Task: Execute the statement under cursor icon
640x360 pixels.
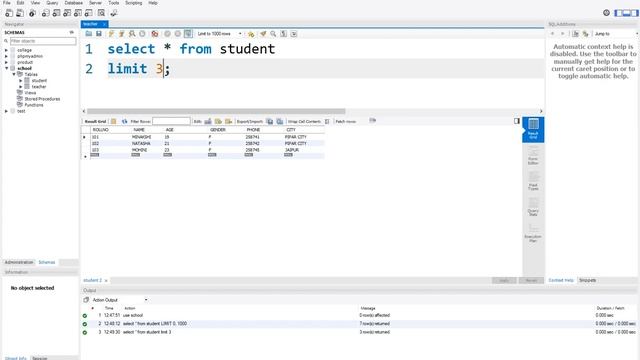Action: [x=121, y=34]
